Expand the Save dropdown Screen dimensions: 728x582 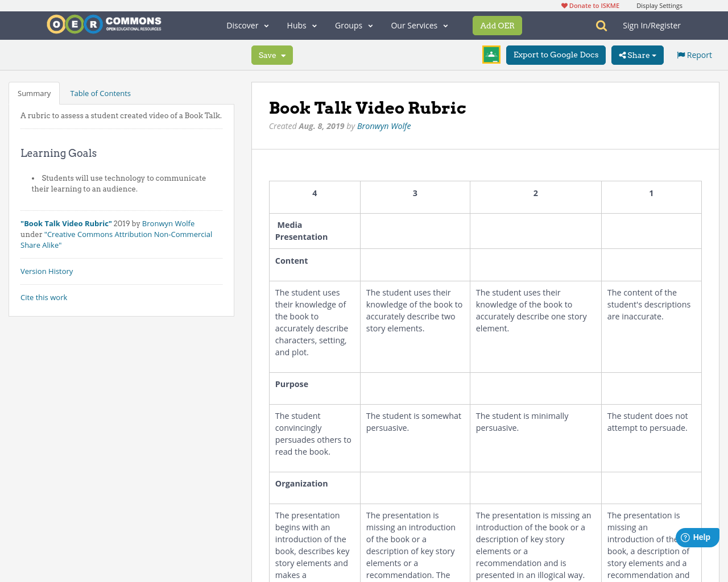pyautogui.click(x=272, y=55)
